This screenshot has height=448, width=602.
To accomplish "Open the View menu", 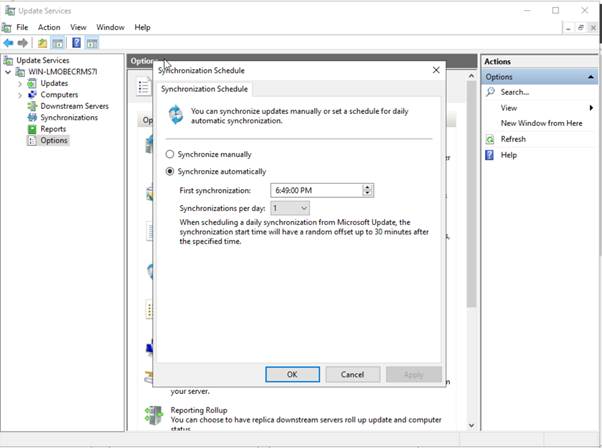I will tap(78, 27).
